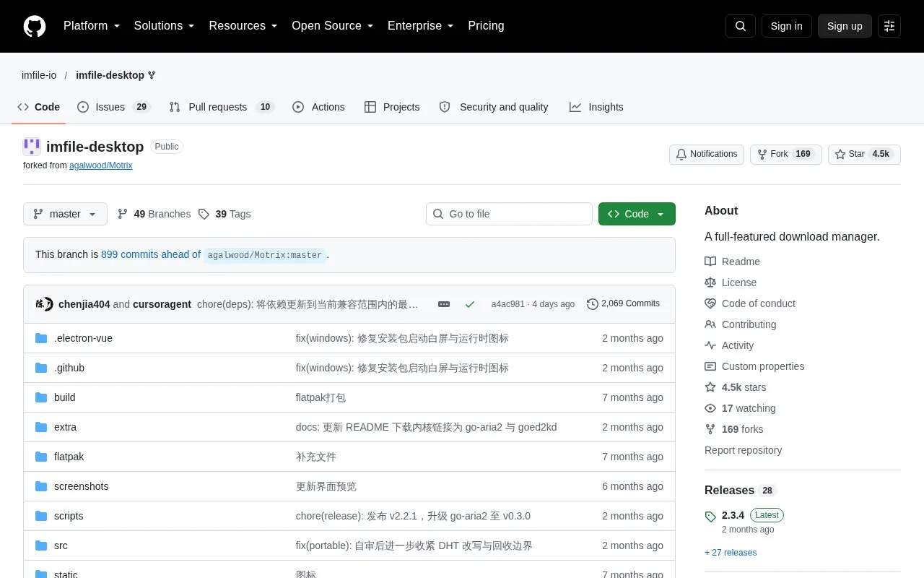Open the 49 Branches link
924x578 pixels.
coord(154,214)
